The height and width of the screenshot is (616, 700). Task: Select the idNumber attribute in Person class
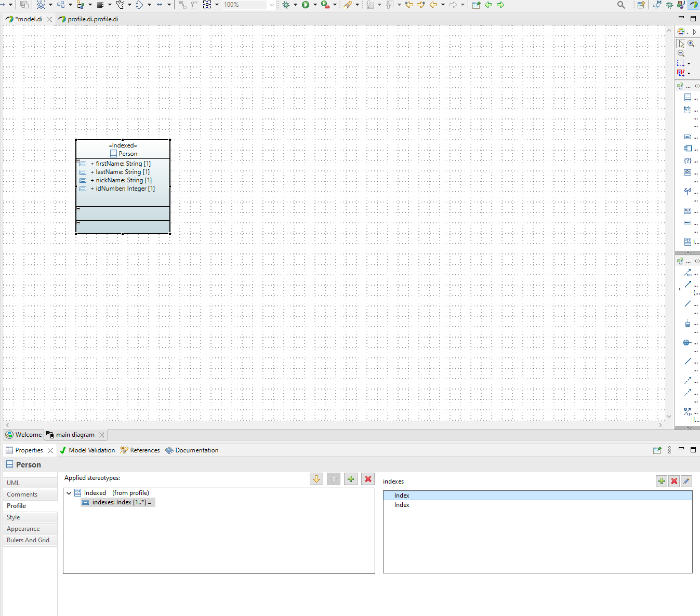point(125,189)
